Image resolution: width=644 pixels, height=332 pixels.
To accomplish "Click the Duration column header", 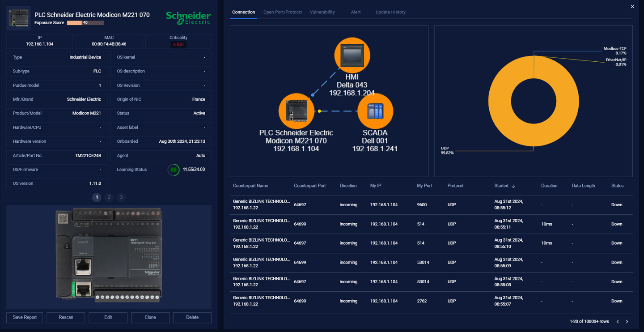I will tap(549, 186).
